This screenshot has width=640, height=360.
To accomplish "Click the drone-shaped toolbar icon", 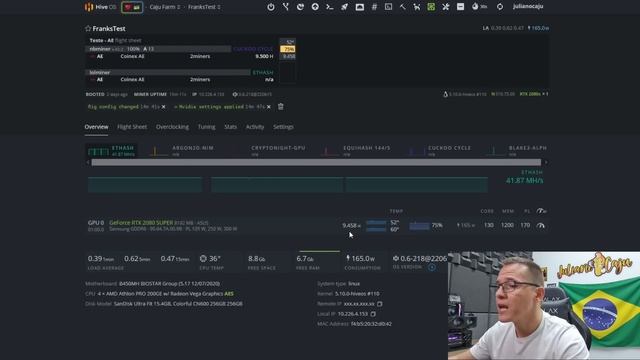I will coord(417,7).
